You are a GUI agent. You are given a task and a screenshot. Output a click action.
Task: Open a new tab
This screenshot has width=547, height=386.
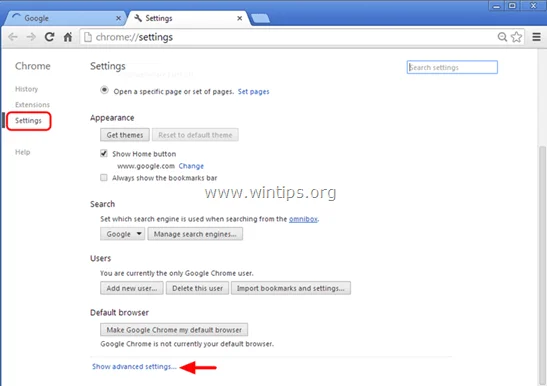260,18
